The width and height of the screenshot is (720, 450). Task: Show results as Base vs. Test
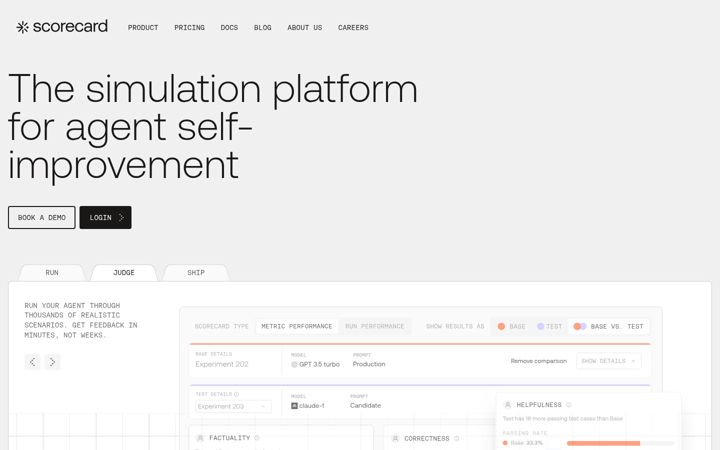click(608, 326)
